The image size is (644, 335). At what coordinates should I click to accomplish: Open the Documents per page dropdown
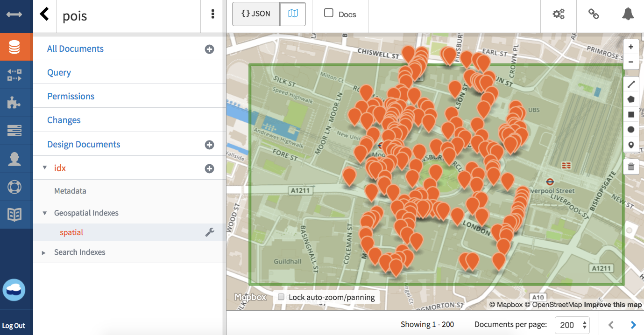click(572, 325)
